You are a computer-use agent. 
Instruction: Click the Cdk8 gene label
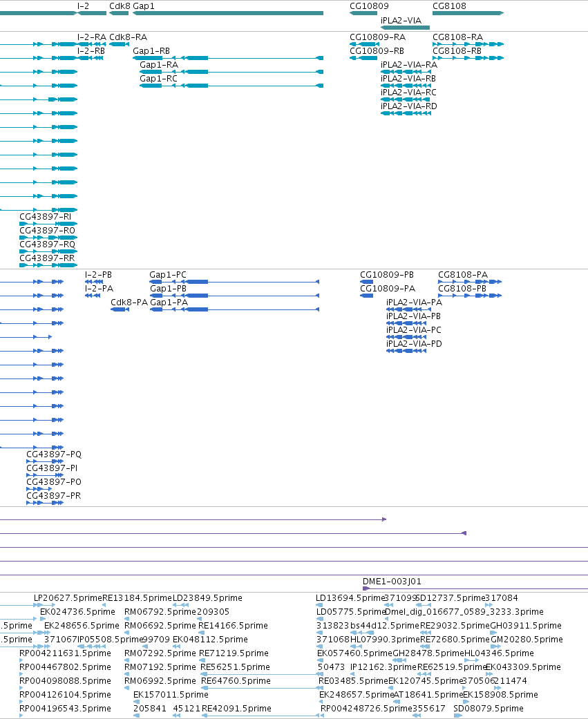coord(120,6)
